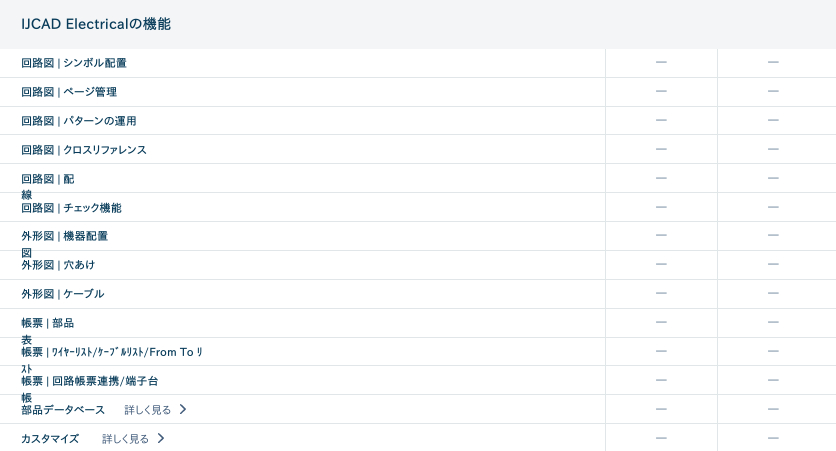This screenshot has width=836, height=451.
Task: Click the 外形図 | 機器配置 row label
Action: 65,237
